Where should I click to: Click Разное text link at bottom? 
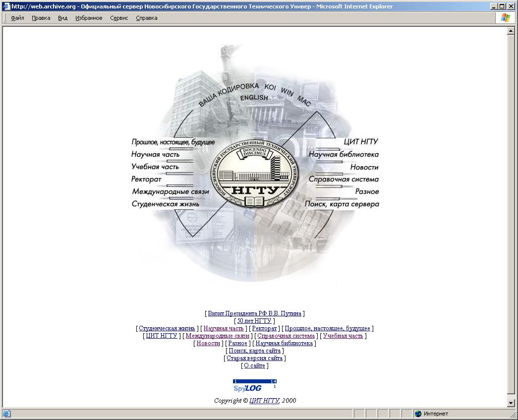click(x=238, y=343)
